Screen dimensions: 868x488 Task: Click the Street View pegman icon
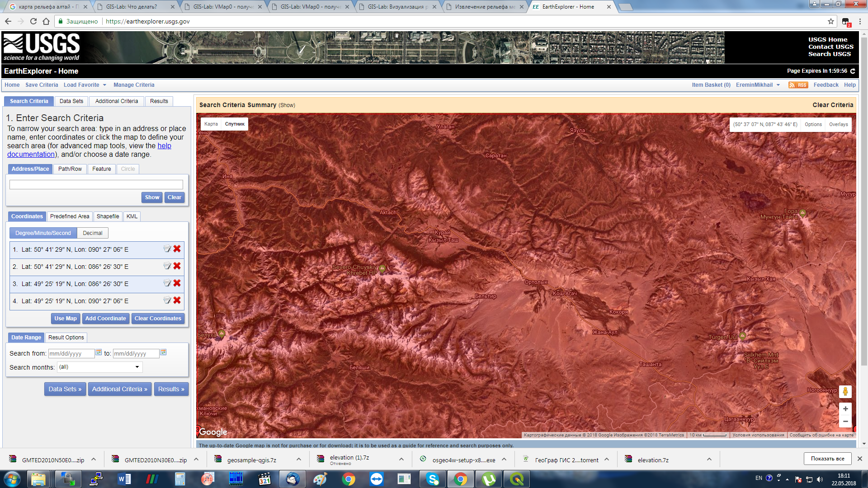click(845, 392)
